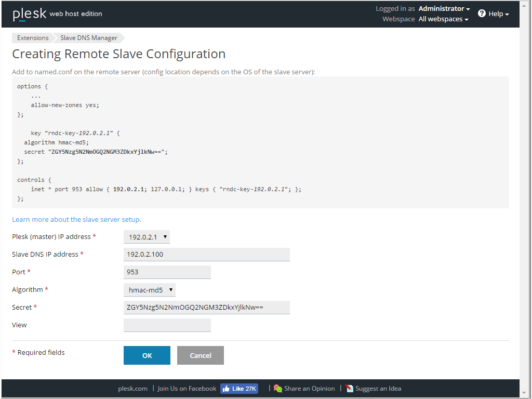
Task: Go to the Extensions breadcrumb
Action: [x=32, y=37]
